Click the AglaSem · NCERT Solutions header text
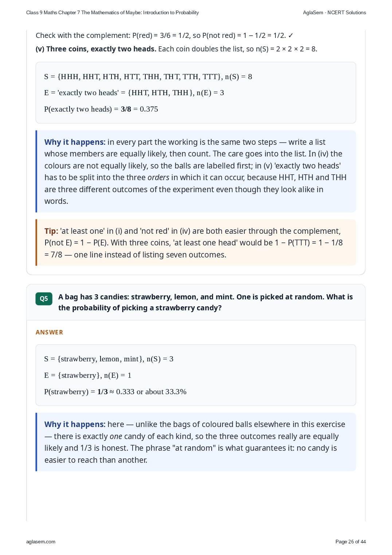This screenshot has width=392, height=555. [334, 12]
